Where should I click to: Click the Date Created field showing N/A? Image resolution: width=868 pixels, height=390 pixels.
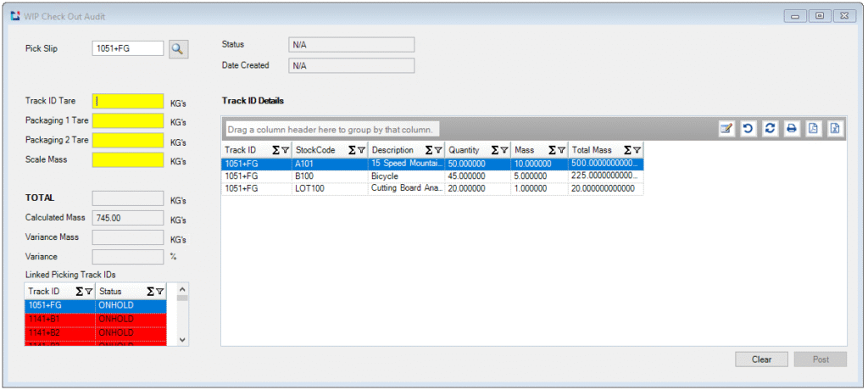click(x=352, y=66)
